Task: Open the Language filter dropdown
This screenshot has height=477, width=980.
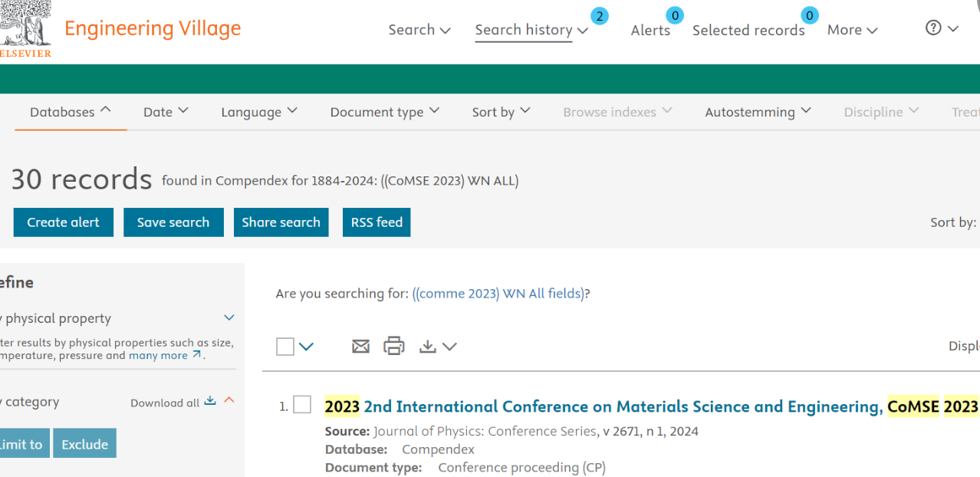Action: [259, 112]
